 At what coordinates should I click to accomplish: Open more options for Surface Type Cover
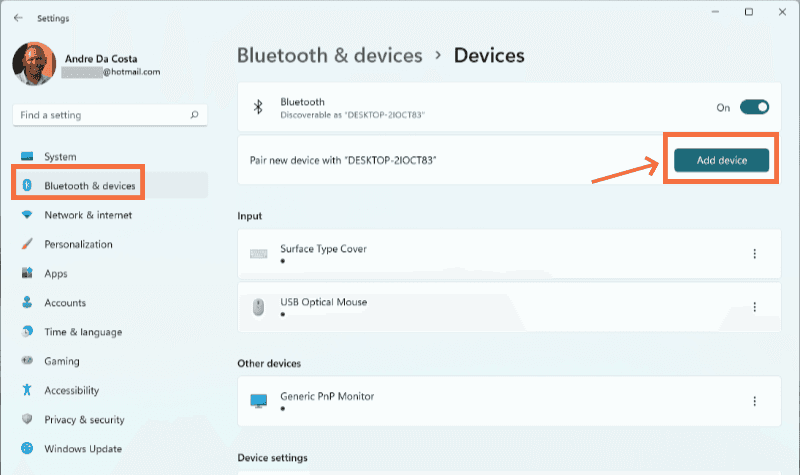click(x=755, y=254)
